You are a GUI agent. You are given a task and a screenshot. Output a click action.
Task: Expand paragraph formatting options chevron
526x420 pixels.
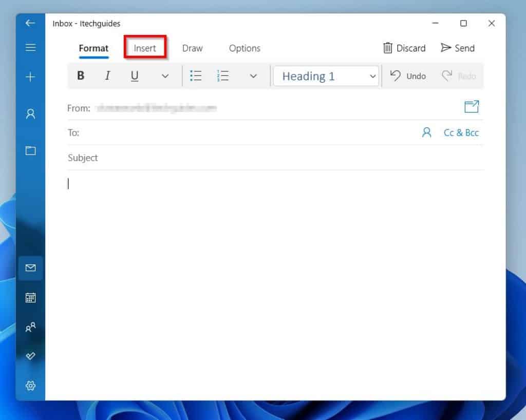pos(253,76)
